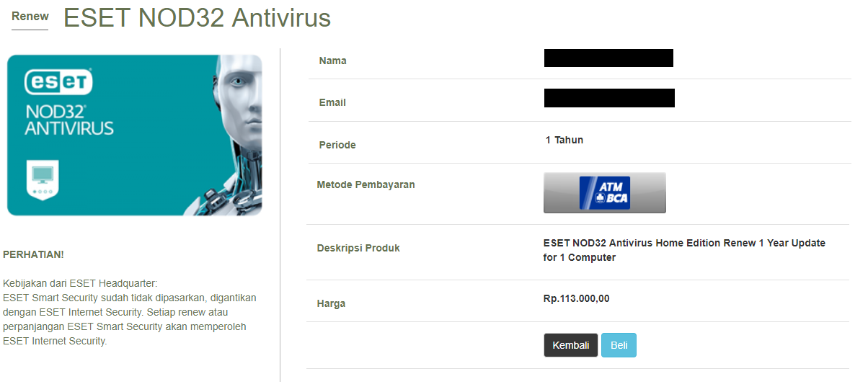Select the ATM BCA payment method

[605, 192]
